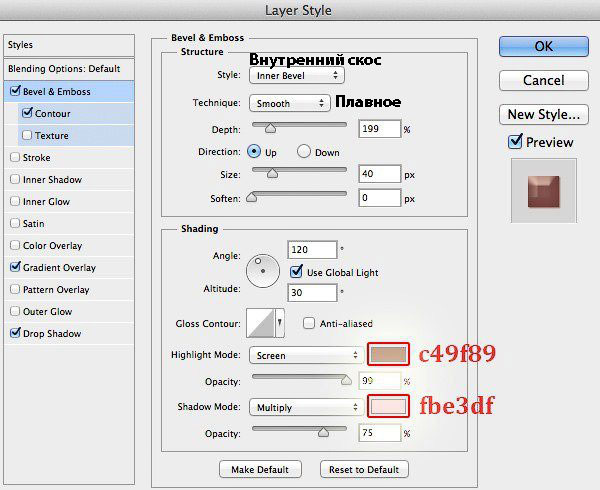Enable the Inner Shadow checkbox
Viewport: 600px width, 490px height.
[x=15, y=179]
